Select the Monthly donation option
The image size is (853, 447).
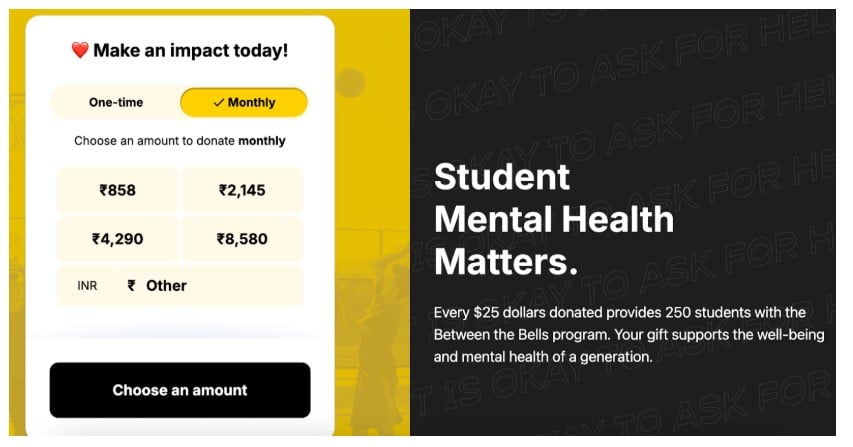pos(244,102)
